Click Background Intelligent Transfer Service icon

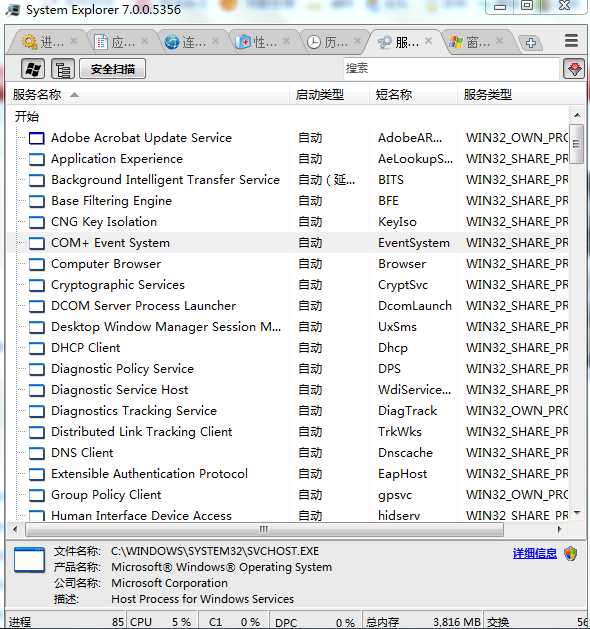click(36, 180)
